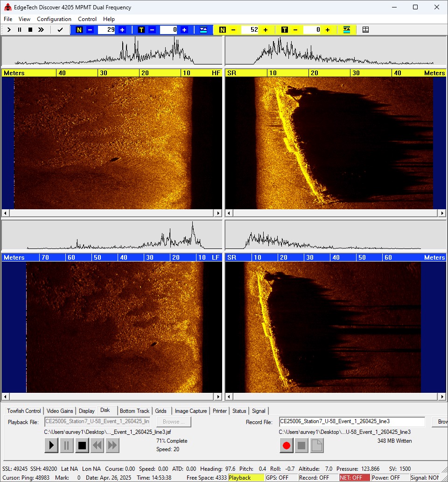Toggle the yellow T TVG button
The width and height of the screenshot is (448, 482).
coord(284,30)
